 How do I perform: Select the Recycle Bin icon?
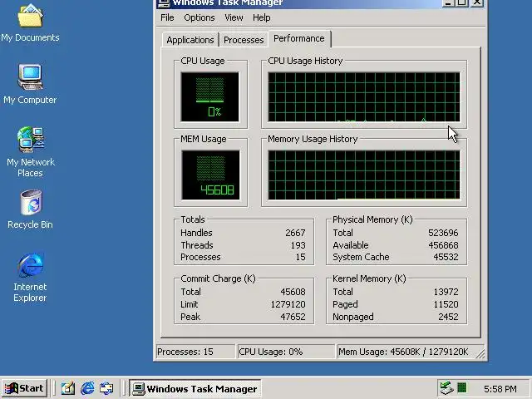pos(30,209)
